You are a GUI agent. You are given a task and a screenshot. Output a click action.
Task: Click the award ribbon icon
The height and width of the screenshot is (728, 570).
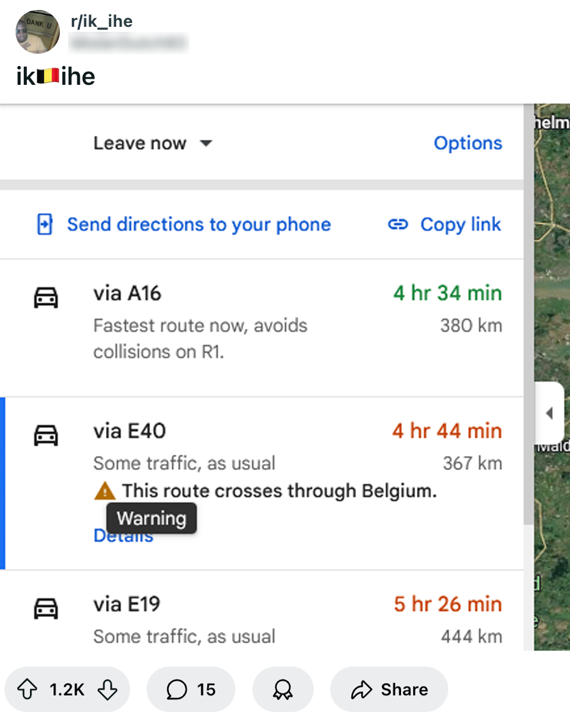tap(283, 689)
